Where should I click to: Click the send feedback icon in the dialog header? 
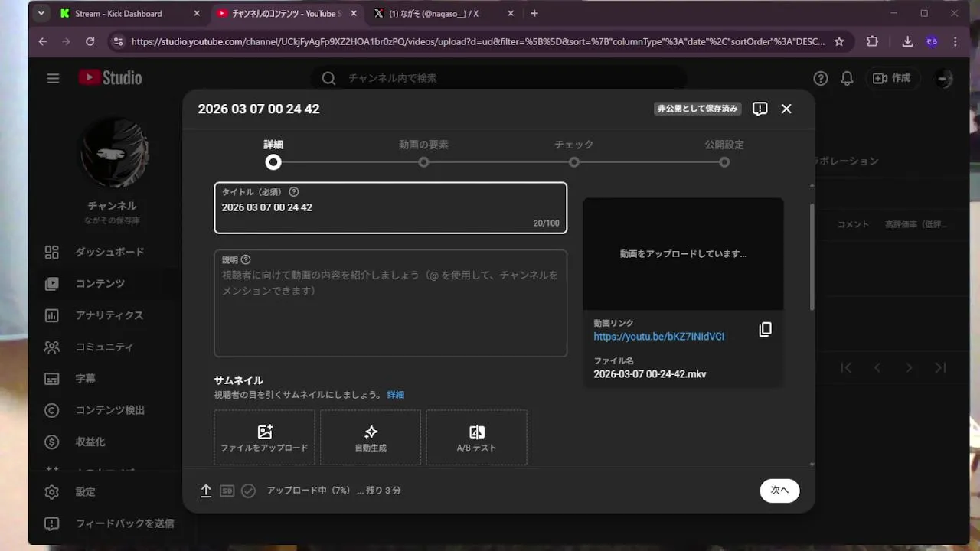tap(759, 109)
